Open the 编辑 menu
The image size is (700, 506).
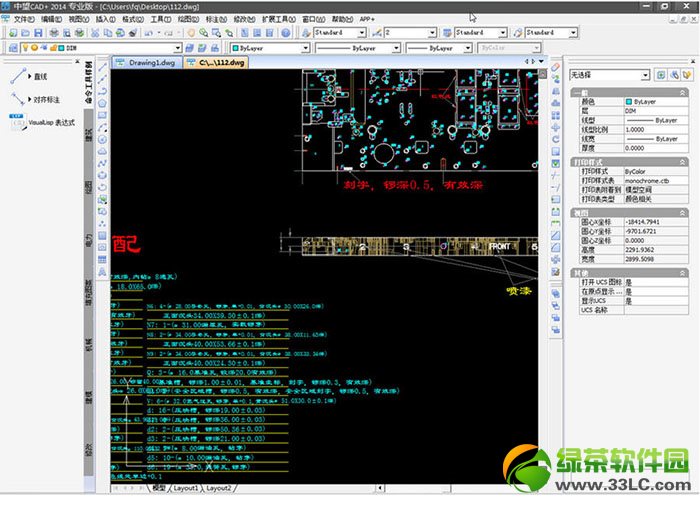(51, 19)
